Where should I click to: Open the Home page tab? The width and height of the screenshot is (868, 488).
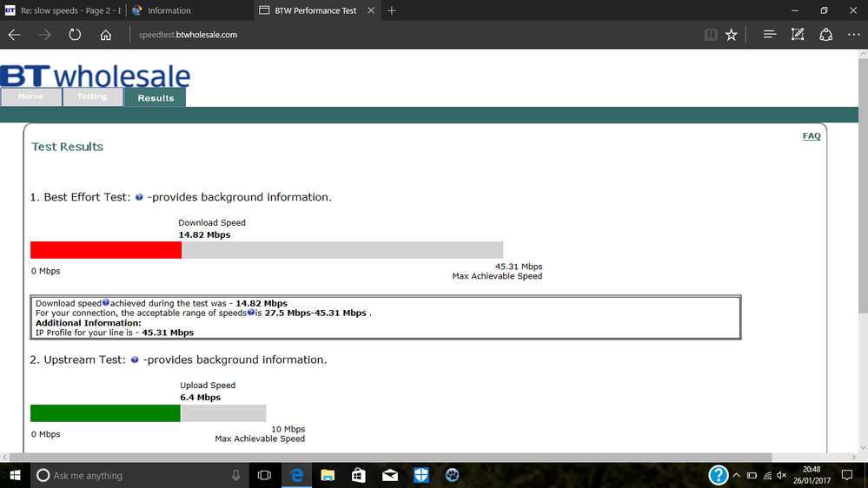(31, 97)
